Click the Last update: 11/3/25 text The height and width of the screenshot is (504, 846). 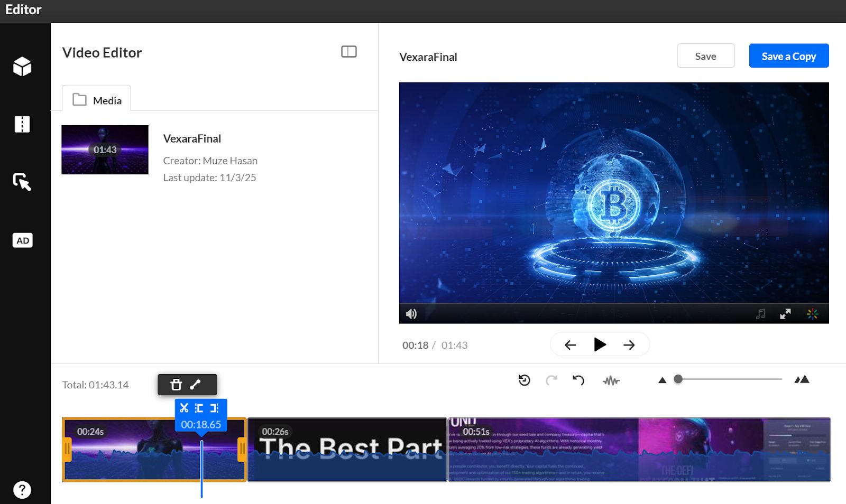pyautogui.click(x=209, y=178)
